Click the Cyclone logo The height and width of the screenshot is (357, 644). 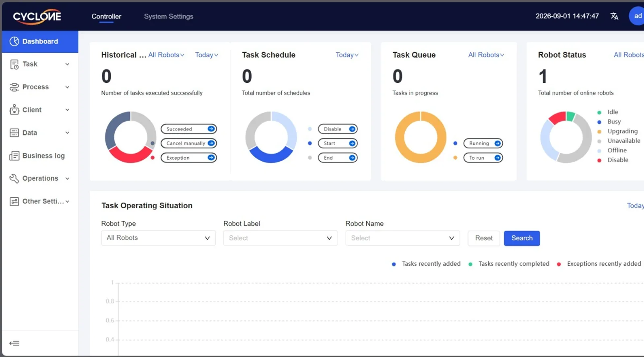(x=37, y=16)
